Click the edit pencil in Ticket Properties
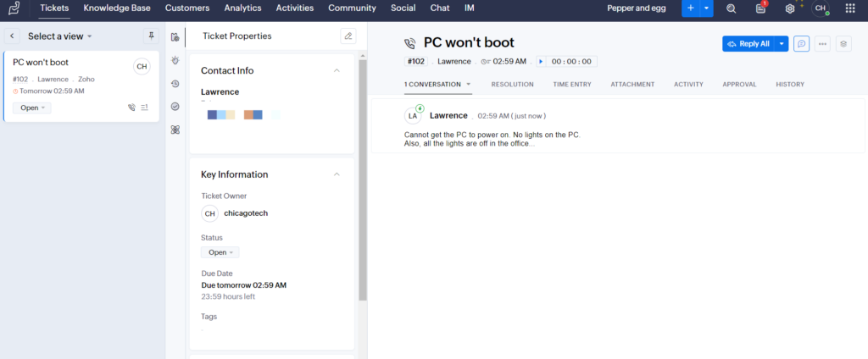Image resolution: width=868 pixels, height=359 pixels. (x=348, y=36)
